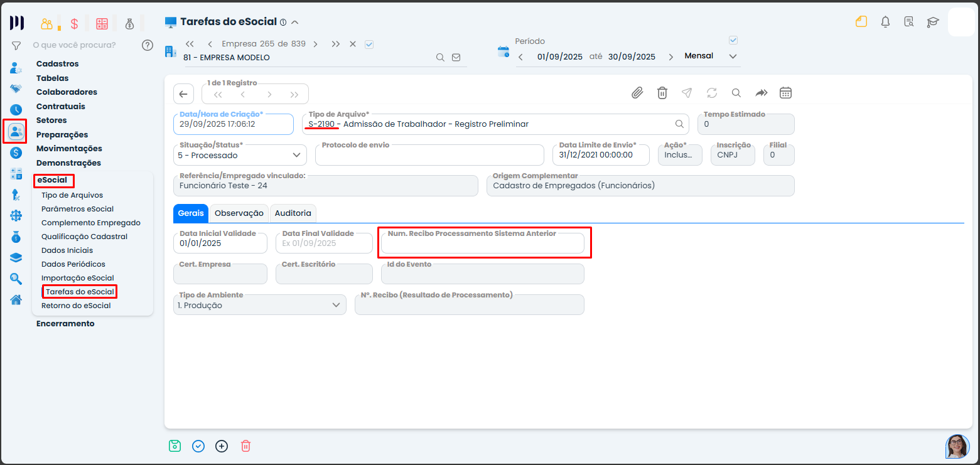Open Parâmetros eSocial in the sidebar
Screen dimensions: 980x465
(x=77, y=209)
